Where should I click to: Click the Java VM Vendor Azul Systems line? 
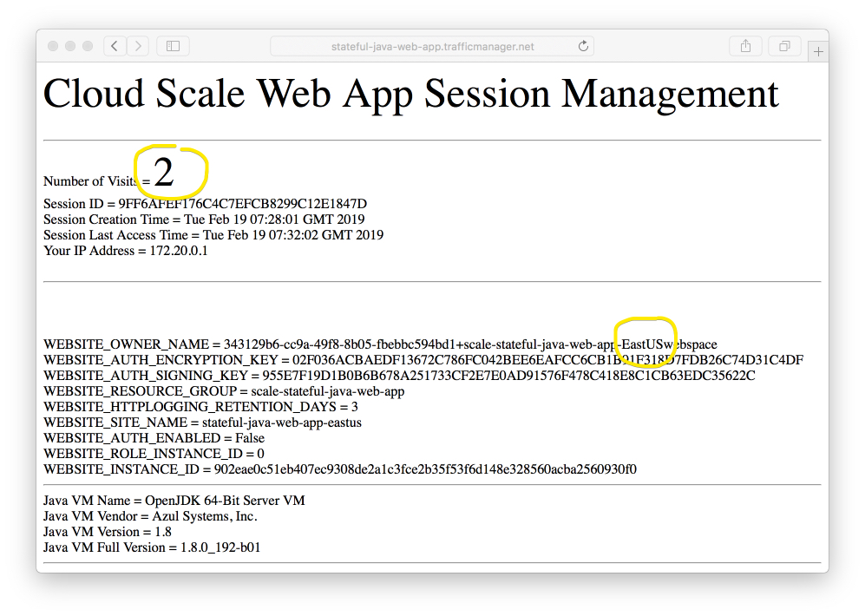click(151, 516)
